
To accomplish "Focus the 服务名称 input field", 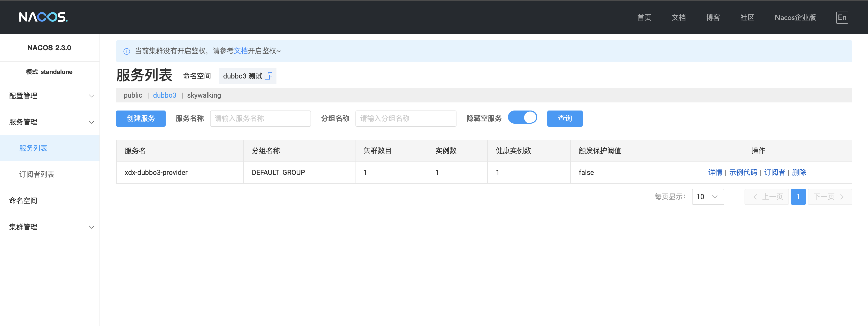I will click(x=260, y=119).
